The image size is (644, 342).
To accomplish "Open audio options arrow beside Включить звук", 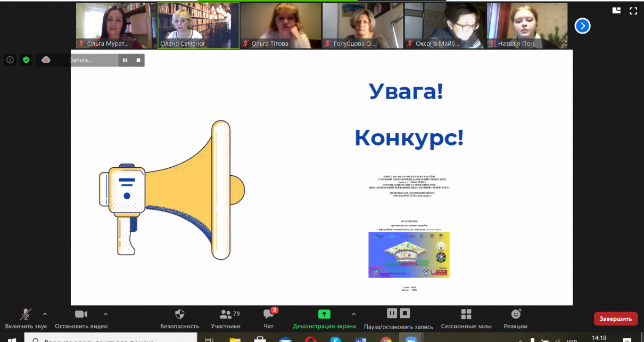I will (x=45, y=314).
